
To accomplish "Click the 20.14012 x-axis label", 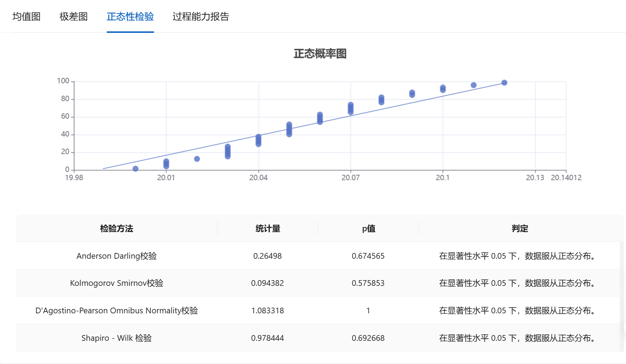I will [566, 178].
